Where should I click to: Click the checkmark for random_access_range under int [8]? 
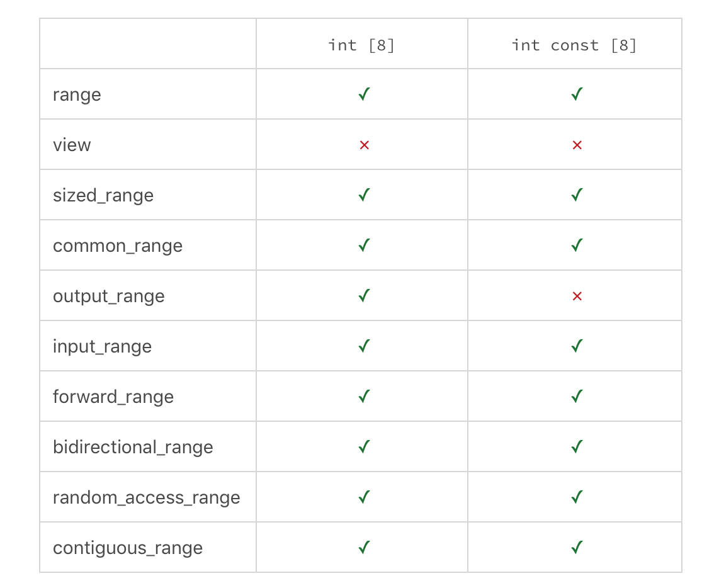tap(364, 497)
